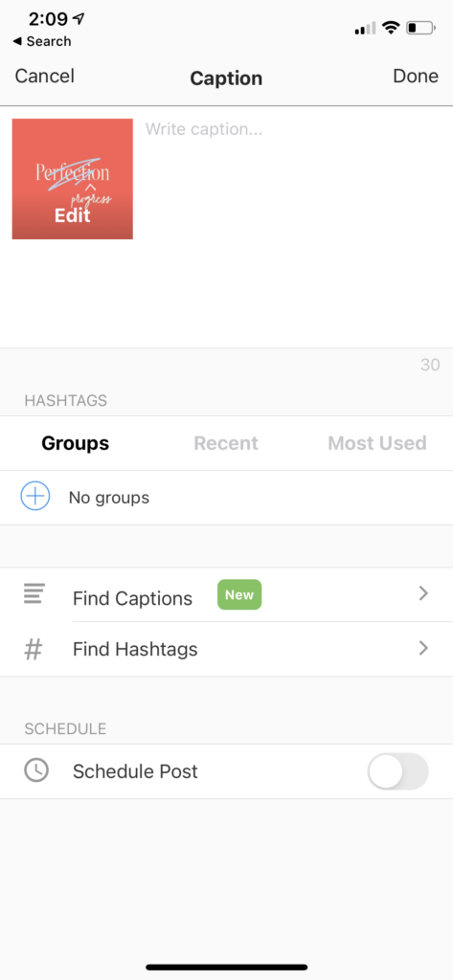The image size is (453, 980).
Task: Tap the Schedule Post clock icon
Action: point(36,770)
